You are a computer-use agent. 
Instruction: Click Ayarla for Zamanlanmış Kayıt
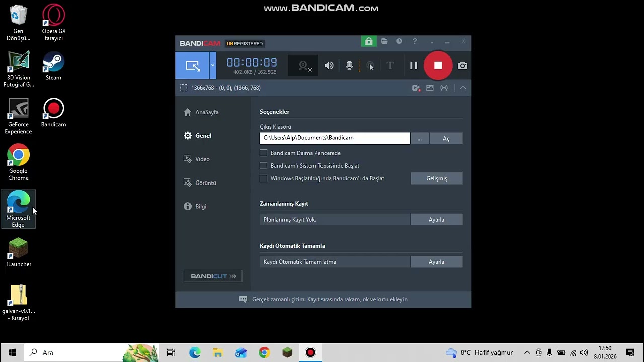point(437,220)
